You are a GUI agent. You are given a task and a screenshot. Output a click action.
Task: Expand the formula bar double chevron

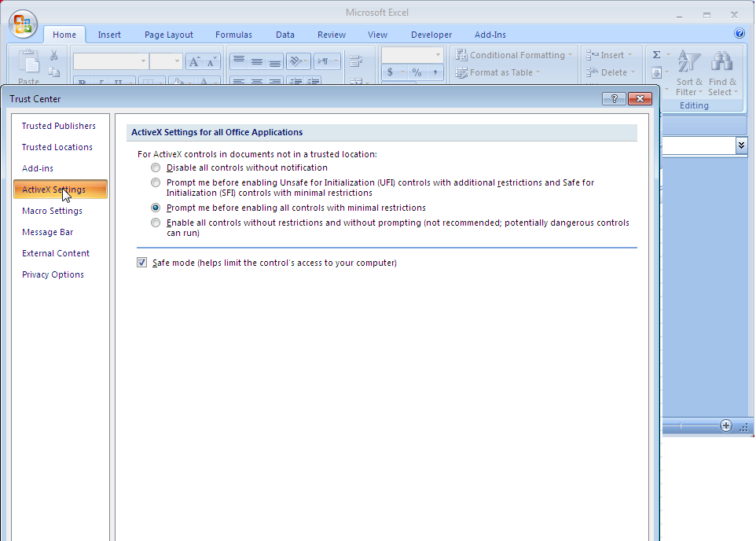pos(741,145)
